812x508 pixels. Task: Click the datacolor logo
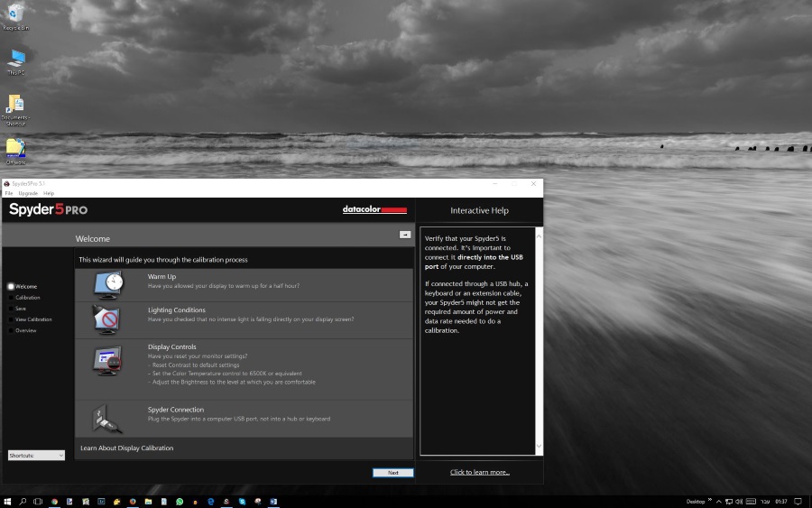click(374, 209)
